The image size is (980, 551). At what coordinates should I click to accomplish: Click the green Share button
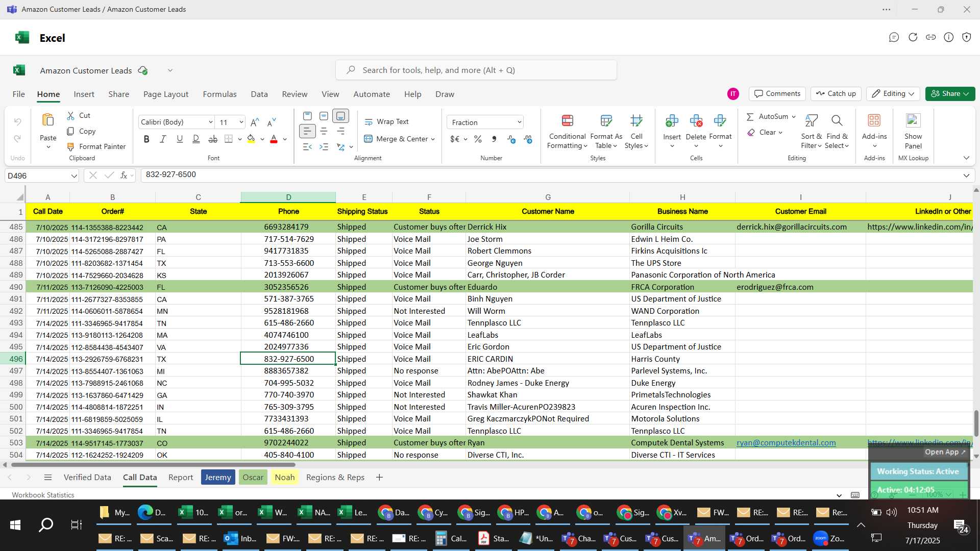point(950,94)
